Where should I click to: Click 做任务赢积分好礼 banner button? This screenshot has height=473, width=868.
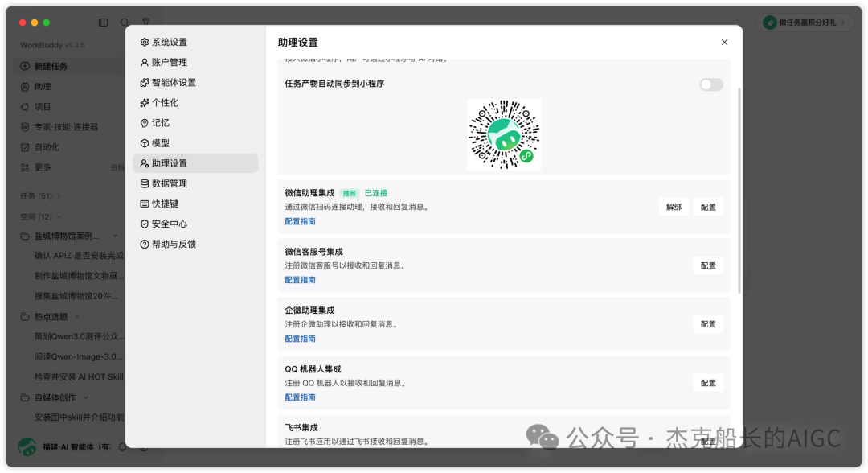804,23
